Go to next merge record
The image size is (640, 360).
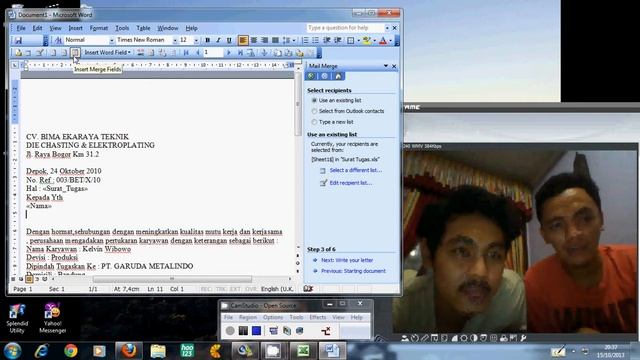(x=229, y=53)
